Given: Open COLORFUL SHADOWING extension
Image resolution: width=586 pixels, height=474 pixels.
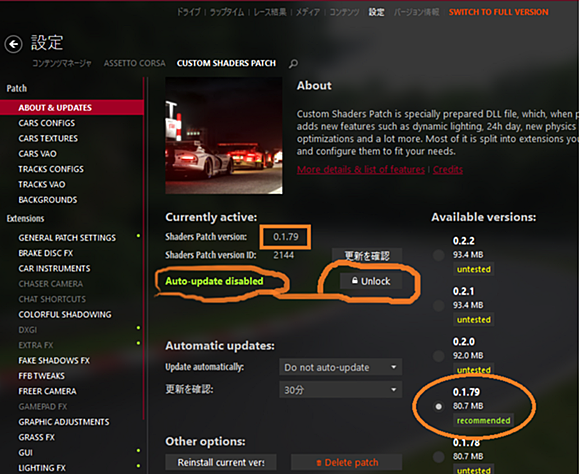Looking at the screenshot, I should click(x=65, y=315).
